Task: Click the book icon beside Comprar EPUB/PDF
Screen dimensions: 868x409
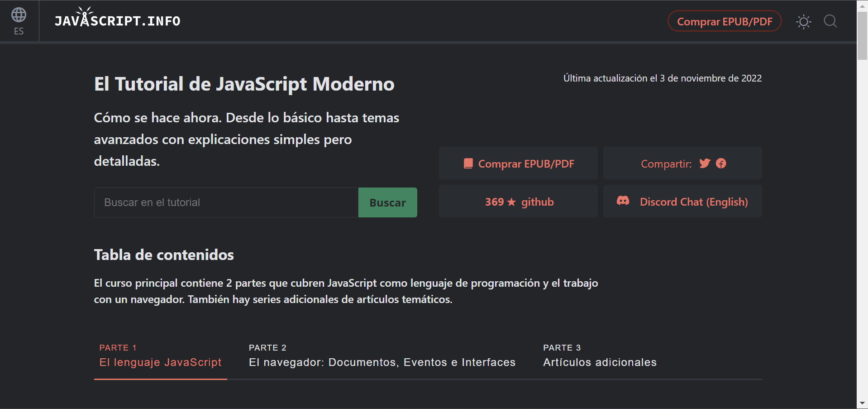Action: (x=468, y=163)
